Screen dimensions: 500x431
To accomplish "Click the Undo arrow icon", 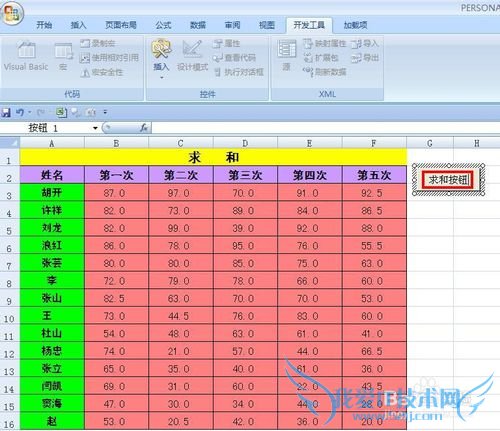I will click(20, 112).
